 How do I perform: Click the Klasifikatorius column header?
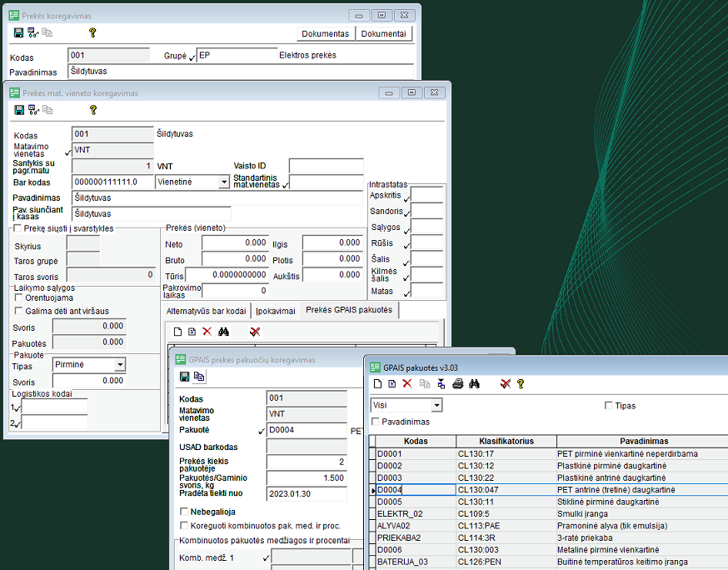[506, 442]
